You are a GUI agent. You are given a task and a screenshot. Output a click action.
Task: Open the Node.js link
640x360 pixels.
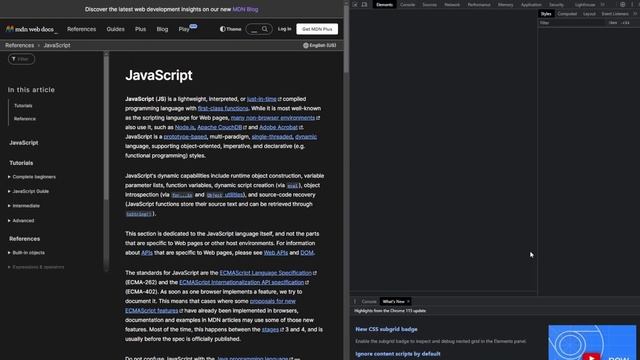tap(184, 127)
